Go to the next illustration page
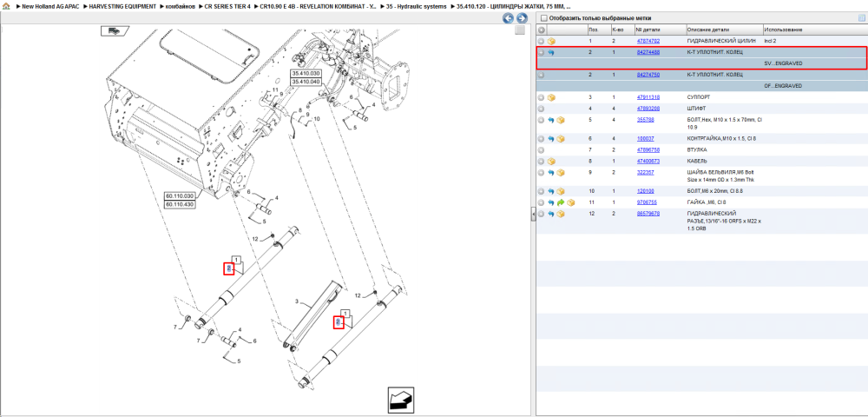The height and width of the screenshot is (417, 868). coord(521,18)
